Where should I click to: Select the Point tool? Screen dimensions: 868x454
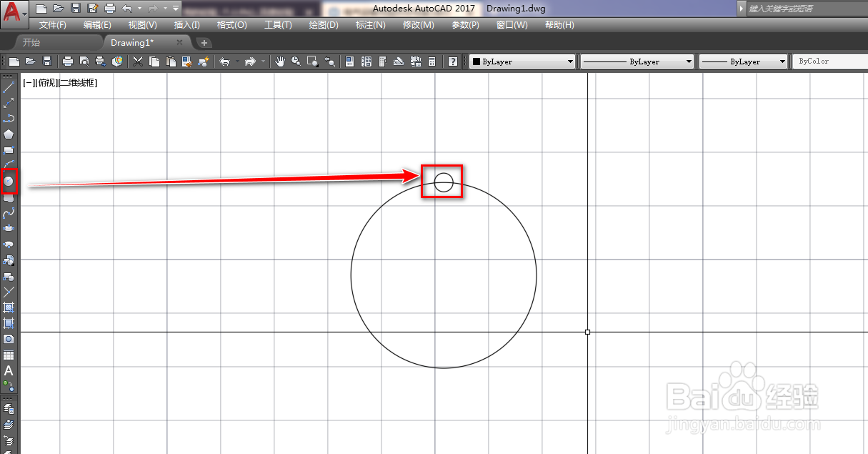9,292
